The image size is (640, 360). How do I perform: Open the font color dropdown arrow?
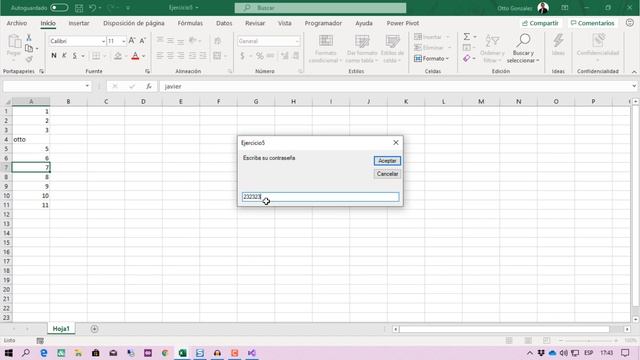point(144,56)
